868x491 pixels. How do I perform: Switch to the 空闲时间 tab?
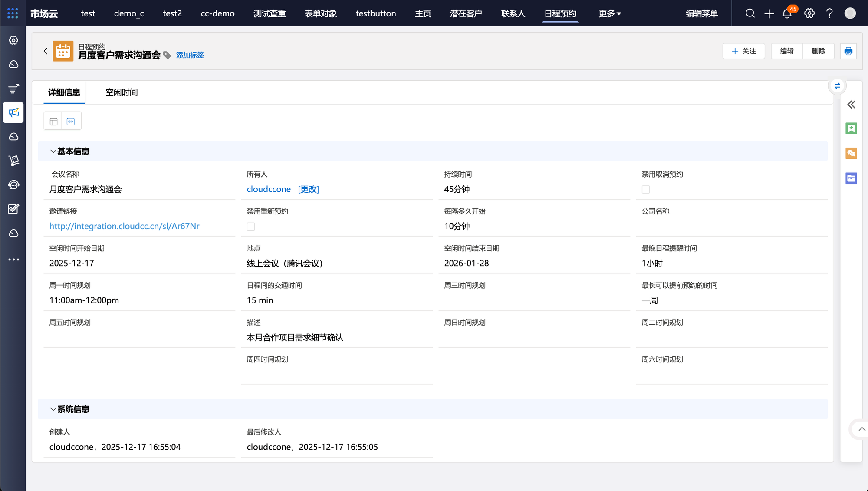(x=121, y=92)
